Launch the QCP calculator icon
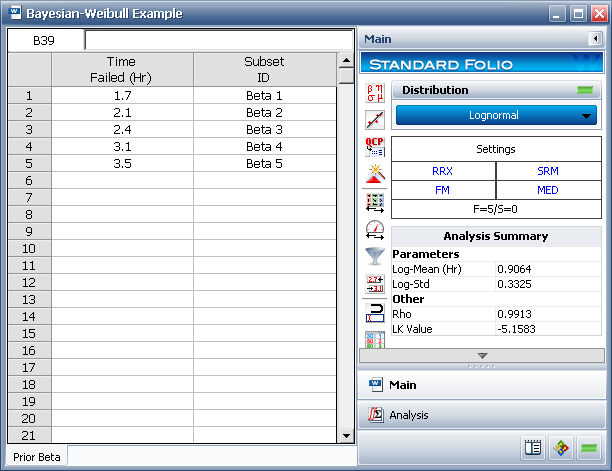This screenshot has height=471, width=612. (375, 147)
